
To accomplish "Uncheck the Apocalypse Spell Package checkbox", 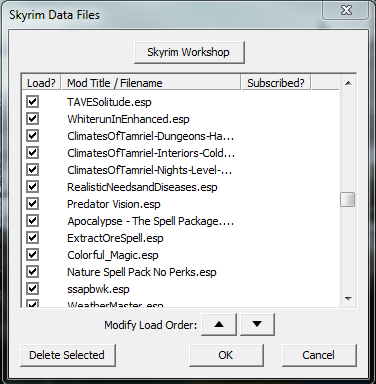I will click(32, 221).
